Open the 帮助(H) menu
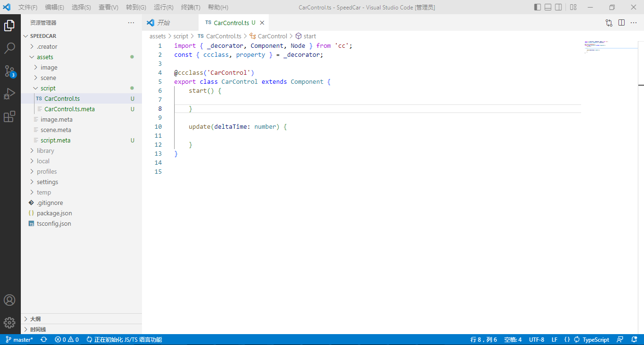This screenshot has height=345, width=644. coord(218,7)
